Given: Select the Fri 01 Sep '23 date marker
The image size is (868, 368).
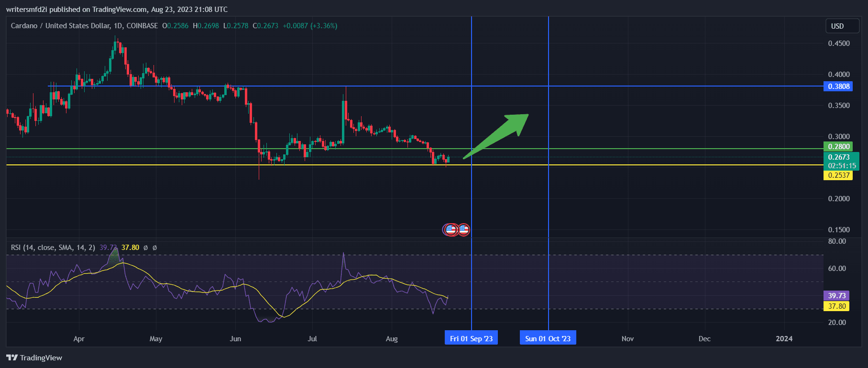Looking at the screenshot, I should point(471,338).
